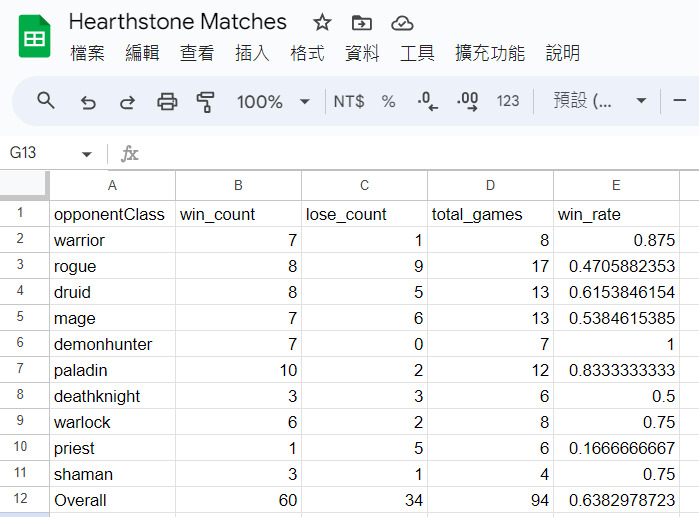The image size is (699, 517).
Task: Select paladin win_count cell 10
Action: (x=238, y=370)
